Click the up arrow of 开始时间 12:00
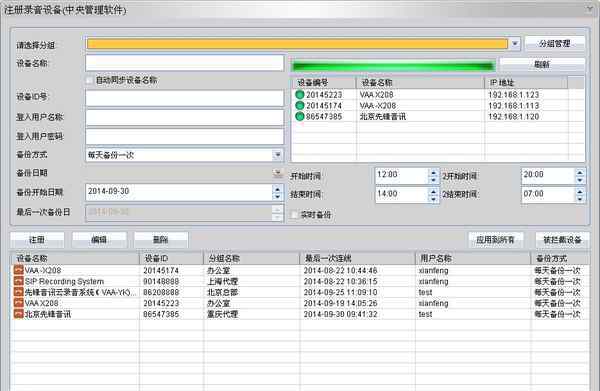 tap(433, 173)
